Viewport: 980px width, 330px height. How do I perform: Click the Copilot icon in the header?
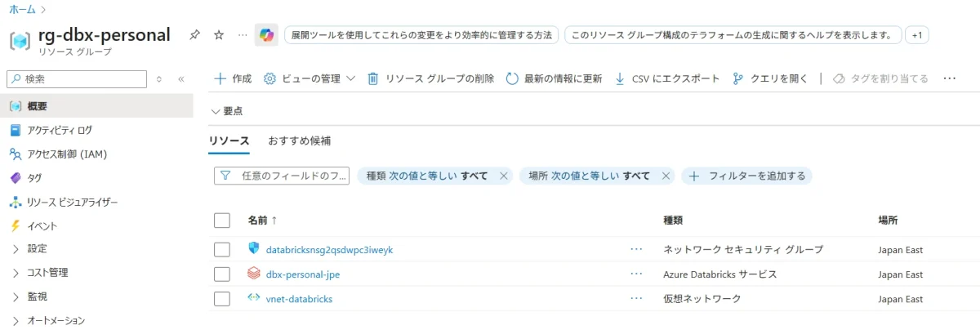266,35
